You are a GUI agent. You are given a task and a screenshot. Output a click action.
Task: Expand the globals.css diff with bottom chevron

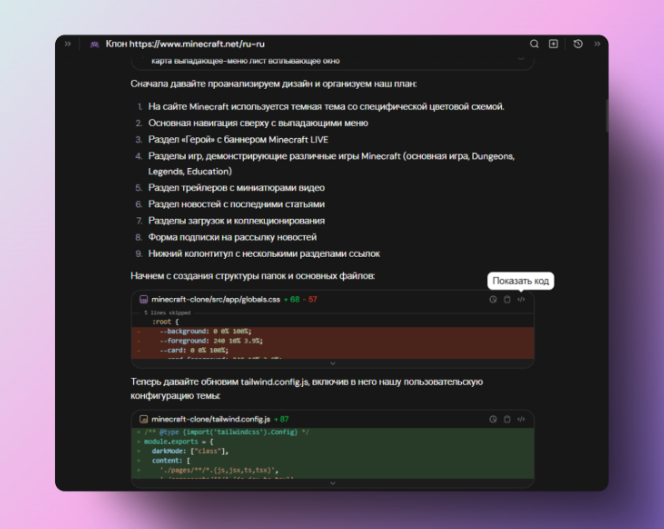tap(333, 363)
